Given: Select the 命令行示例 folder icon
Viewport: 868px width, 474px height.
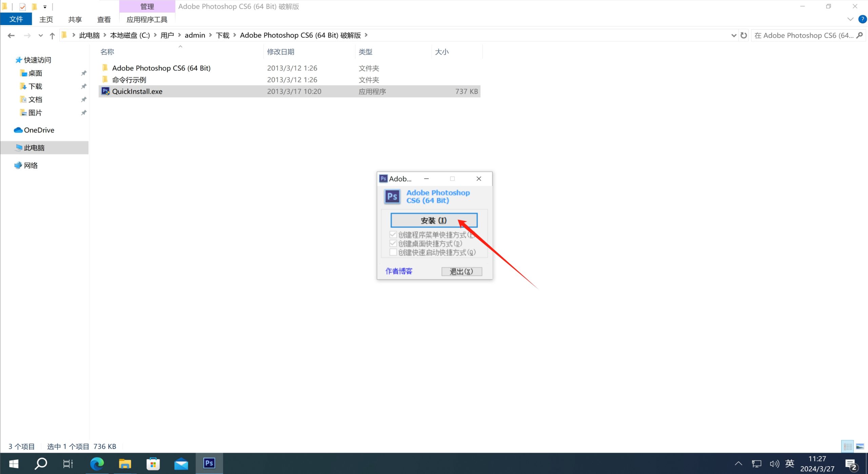Looking at the screenshot, I should (x=105, y=79).
